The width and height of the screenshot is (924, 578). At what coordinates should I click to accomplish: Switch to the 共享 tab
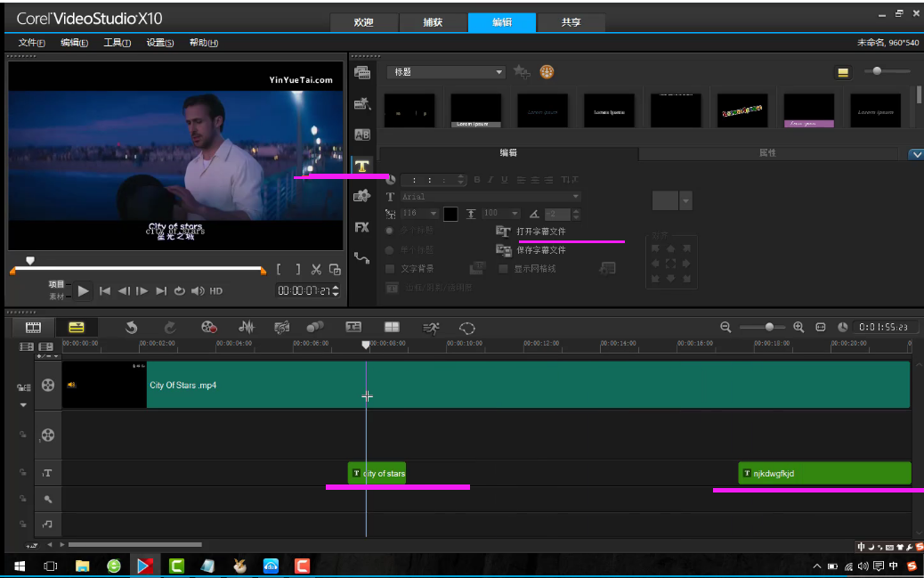(571, 23)
